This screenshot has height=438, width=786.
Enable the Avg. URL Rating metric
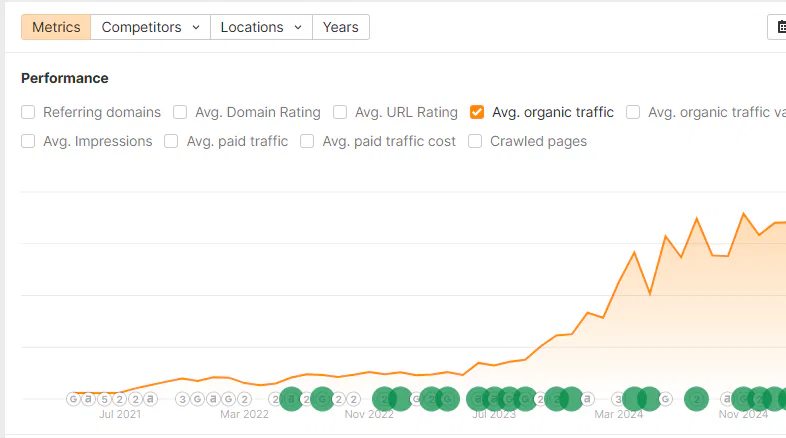click(x=340, y=112)
